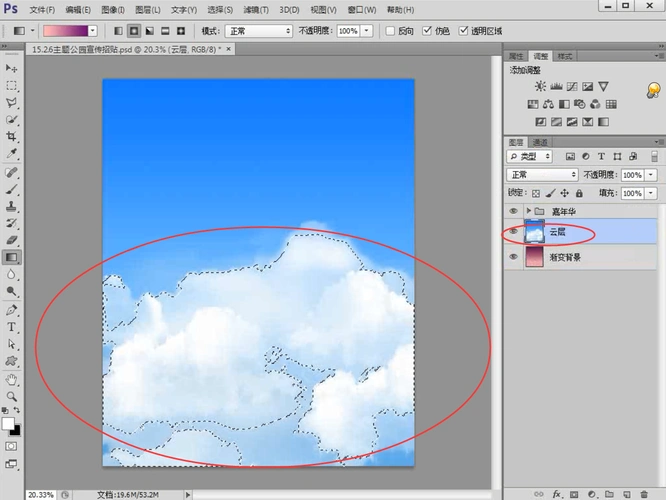
Task: Open the 模式 blend mode dropdown
Action: tap(258, 31)
